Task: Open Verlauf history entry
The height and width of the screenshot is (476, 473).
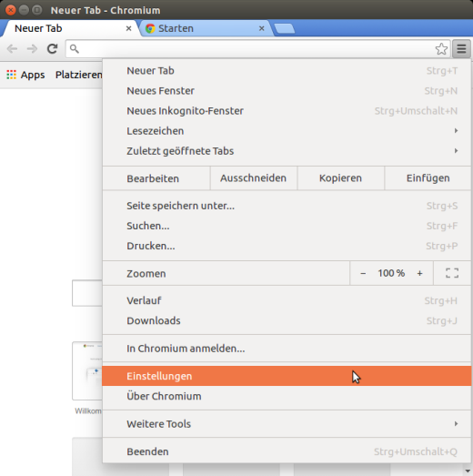Action: pyautogui.click(x=287, y=300)
